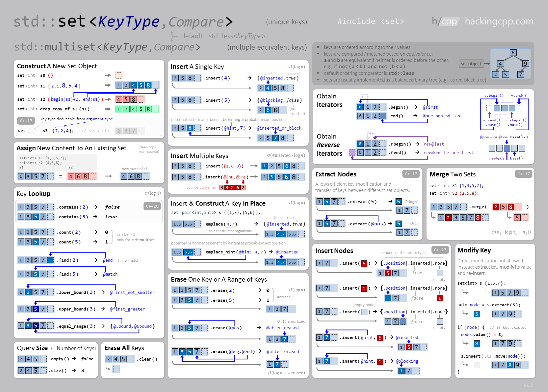Click the root node 6 in tree diagram
548x392 pixels.
pyautogui.click(x=513, y=53)
